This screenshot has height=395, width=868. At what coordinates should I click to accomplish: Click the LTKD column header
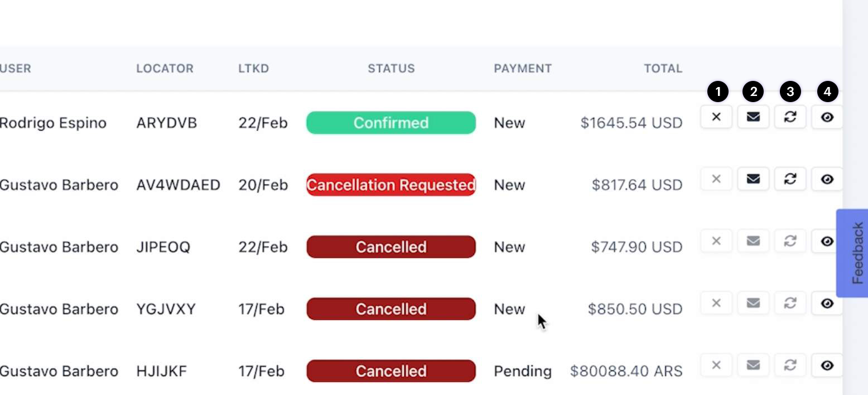pos(253,69)
